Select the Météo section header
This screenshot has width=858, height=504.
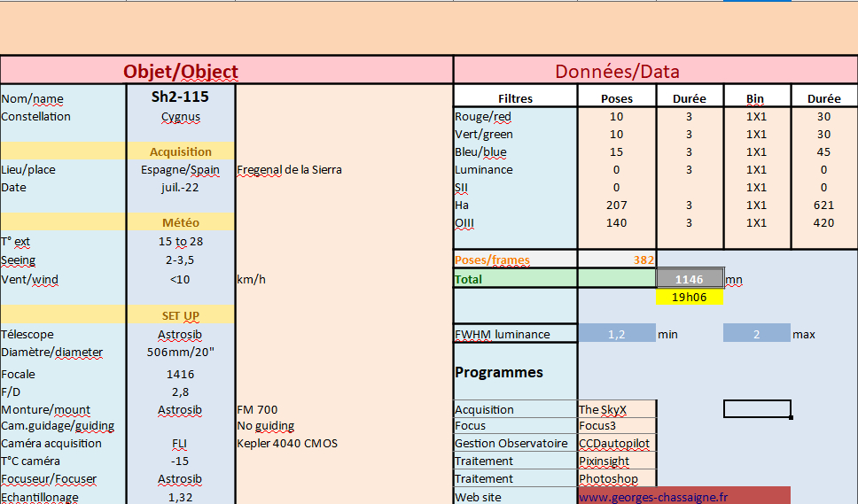[180, 222]
